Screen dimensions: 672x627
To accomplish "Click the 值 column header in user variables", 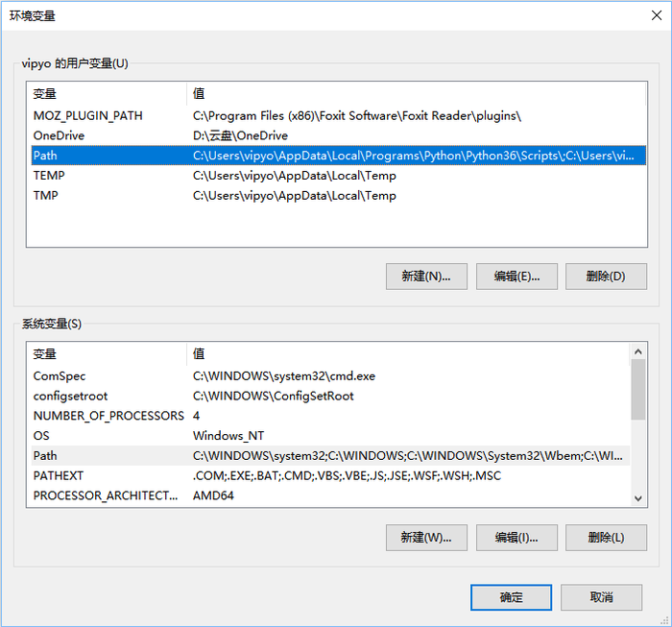I will coord(416,93).
